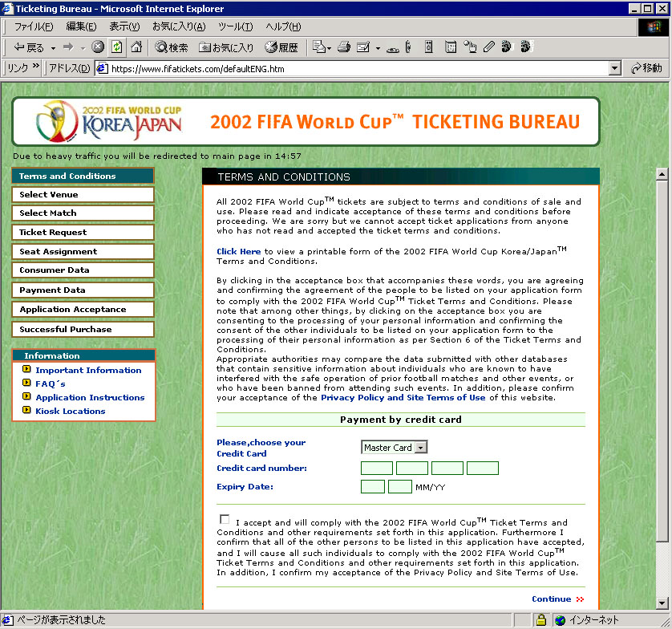Open the お気に入り(A) menu
The image size is (672, 629).
coord(179,27)
